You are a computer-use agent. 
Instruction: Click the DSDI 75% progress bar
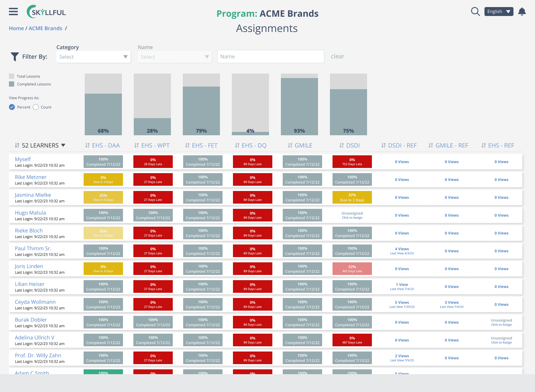pos(348,112)
